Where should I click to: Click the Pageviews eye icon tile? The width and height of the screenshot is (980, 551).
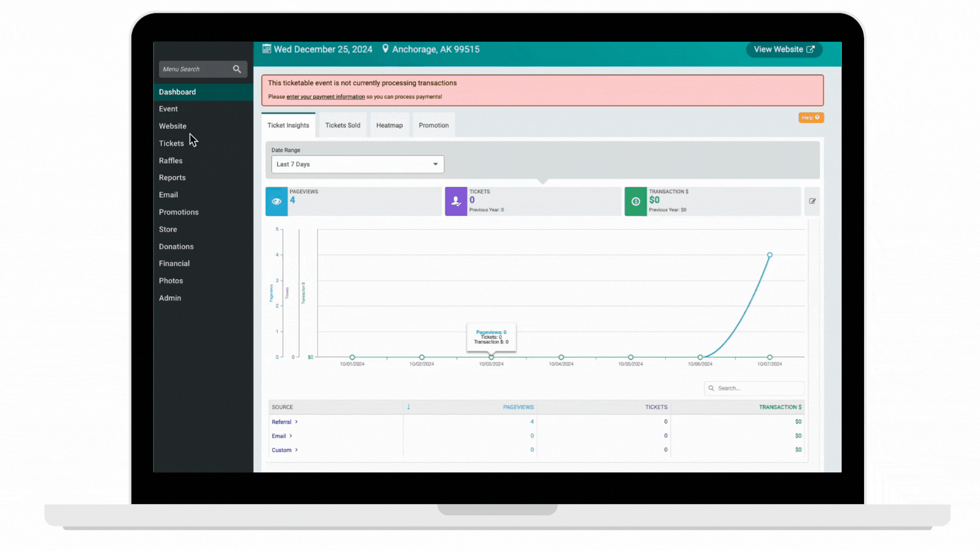coord(277,201)
